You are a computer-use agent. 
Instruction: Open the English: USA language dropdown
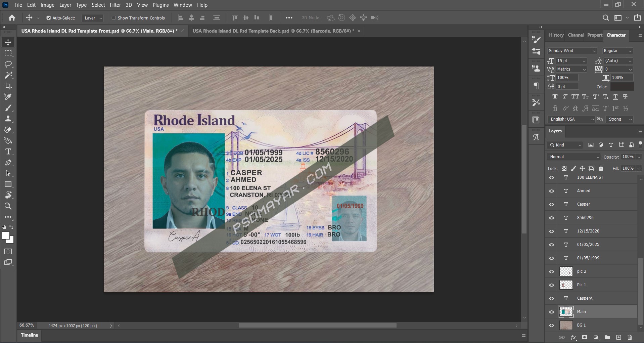click(571, 119)
